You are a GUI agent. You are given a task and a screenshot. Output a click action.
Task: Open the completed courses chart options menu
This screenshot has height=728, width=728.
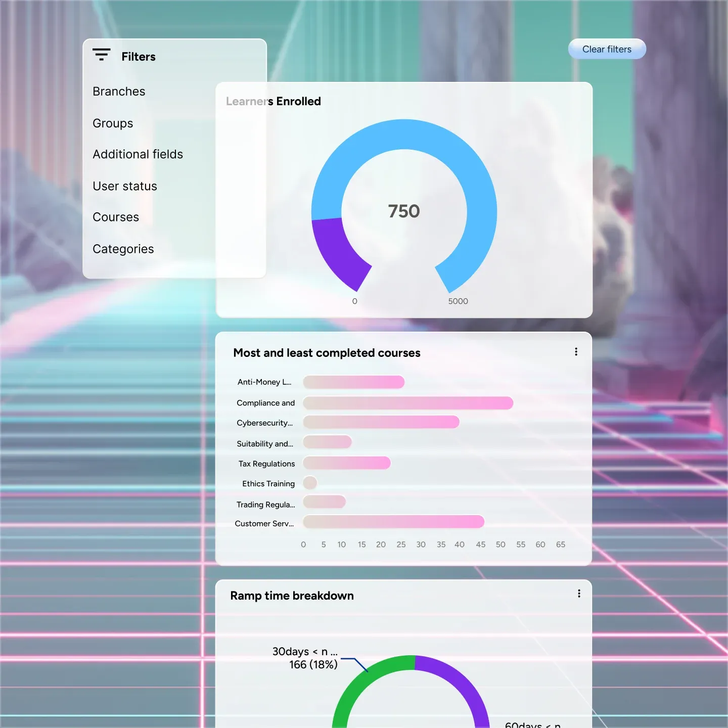(576, 352)
